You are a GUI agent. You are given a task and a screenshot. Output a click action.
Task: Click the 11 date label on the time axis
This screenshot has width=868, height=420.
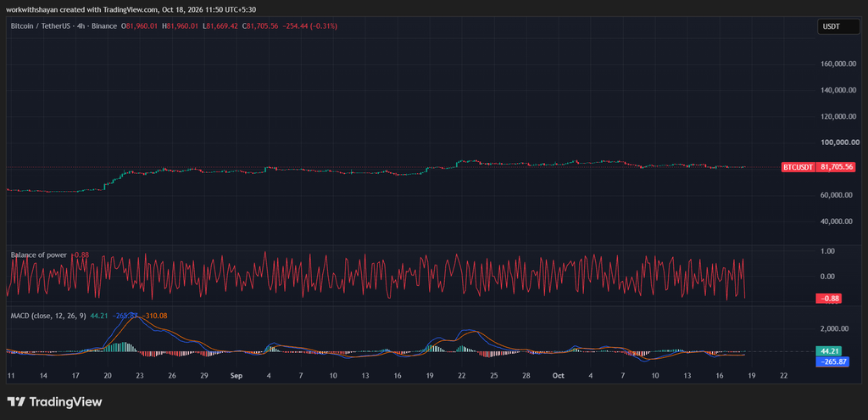10,376
